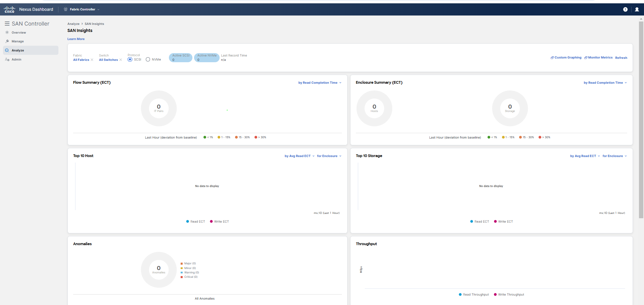Click the Fabric Controller service icon
The width and height of the screenshot is (644, 305).
(x=66, y=9)
